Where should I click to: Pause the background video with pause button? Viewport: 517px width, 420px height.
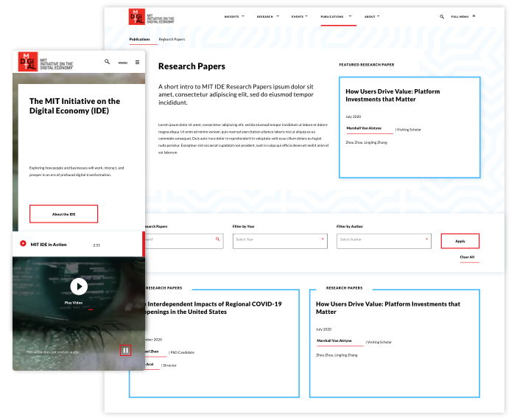click(125, 350)
